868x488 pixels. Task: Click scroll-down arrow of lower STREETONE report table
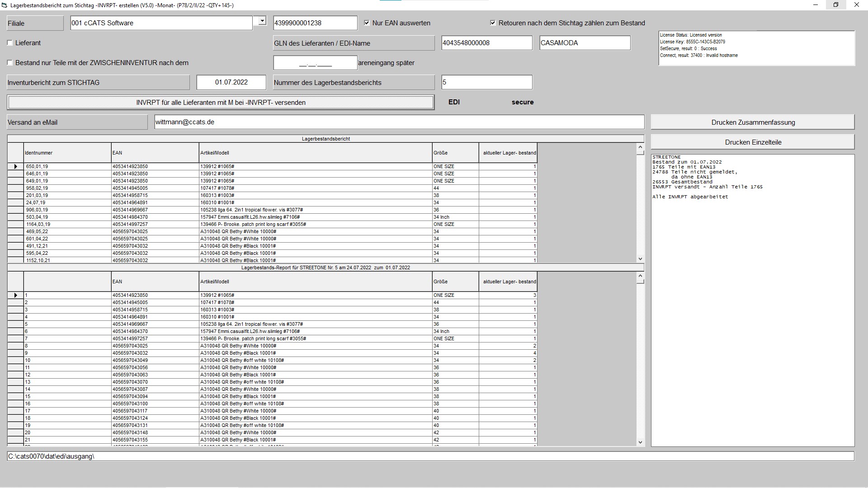click(640, 442)
